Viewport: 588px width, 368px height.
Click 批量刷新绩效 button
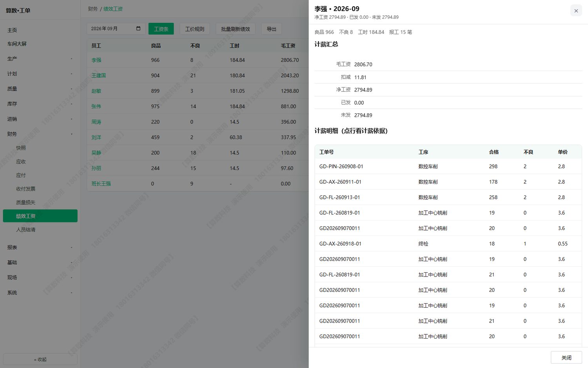[236, 29]
